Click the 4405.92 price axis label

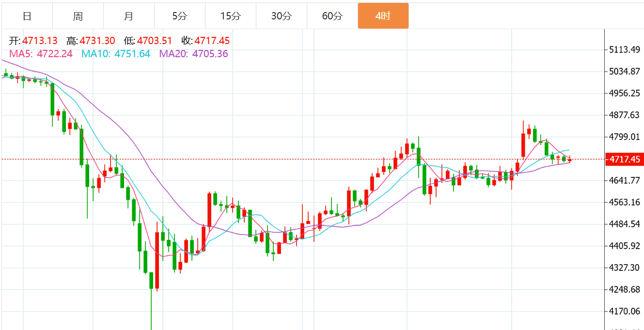[x=625, y=246]
